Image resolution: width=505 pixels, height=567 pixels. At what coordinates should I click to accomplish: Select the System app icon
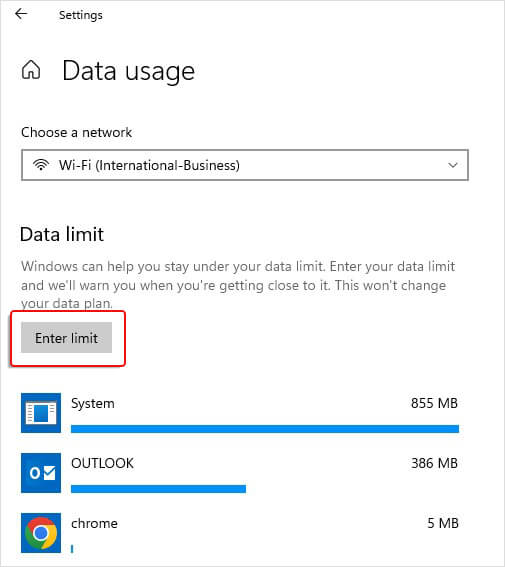(41, 413)
